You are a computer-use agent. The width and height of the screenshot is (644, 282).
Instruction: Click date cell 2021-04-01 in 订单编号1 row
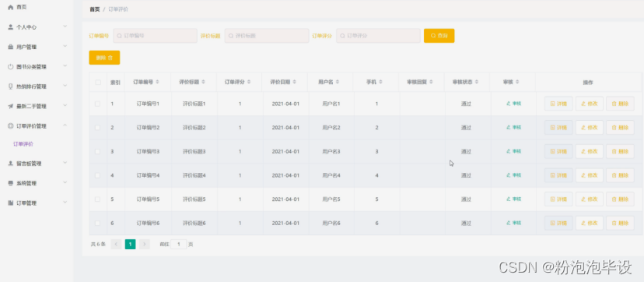click(285, 104)
